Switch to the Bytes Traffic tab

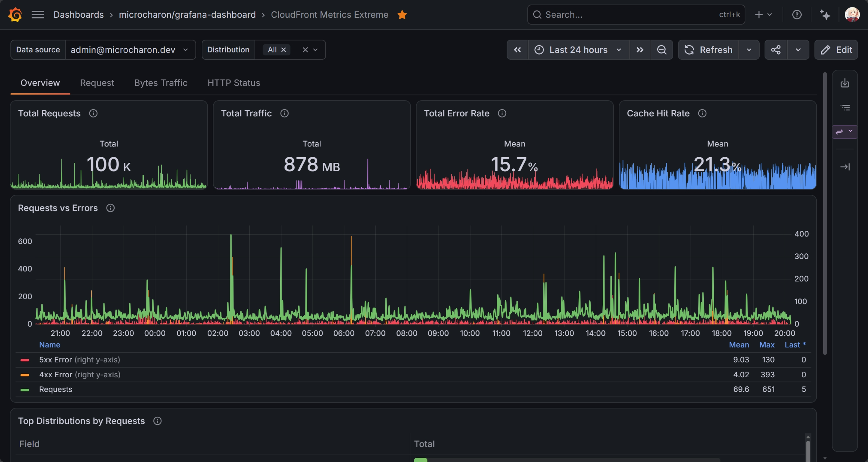point(161,83)
